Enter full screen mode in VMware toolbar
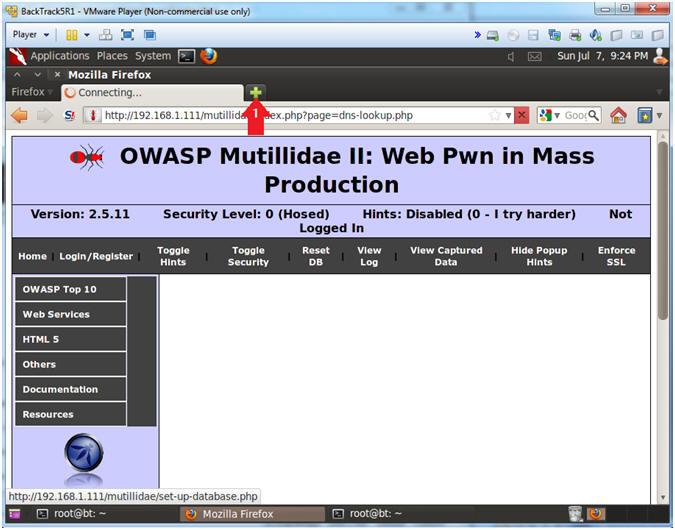The height and width of the screenshot is (530, 675). (x=127, y=35)
